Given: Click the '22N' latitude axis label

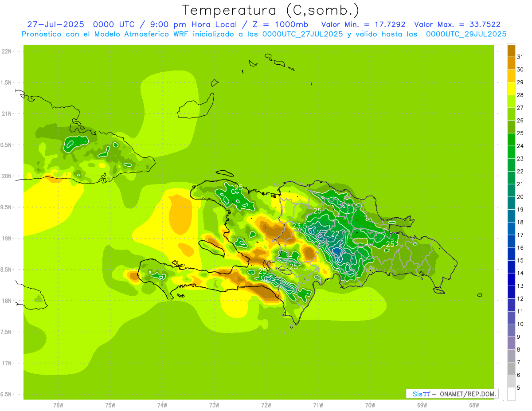Looking at the screenshot, I should (x=7, y=51).
